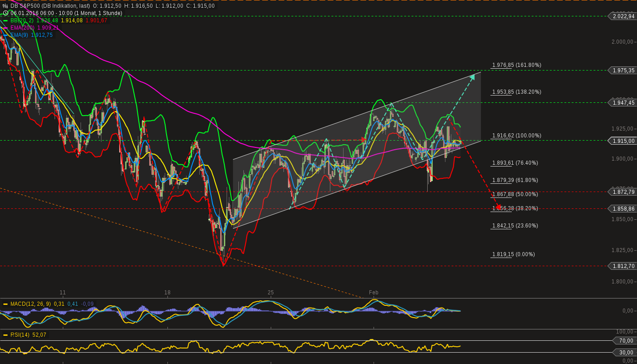Click the Feb label on the time axis
637x364 pixels.
(374, 293)
